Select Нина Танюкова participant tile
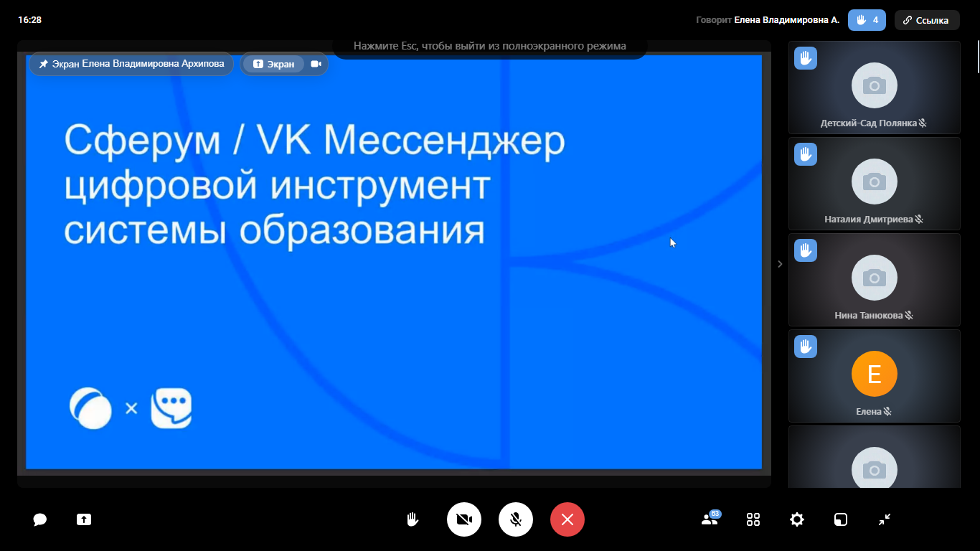The image size is (980, 551). pos(874,280)
